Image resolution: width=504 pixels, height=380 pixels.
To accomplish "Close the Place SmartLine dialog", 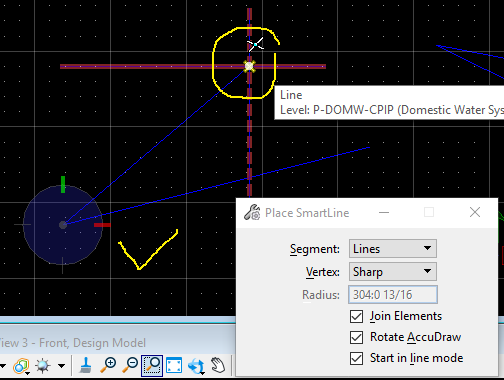I will point(475,212).
